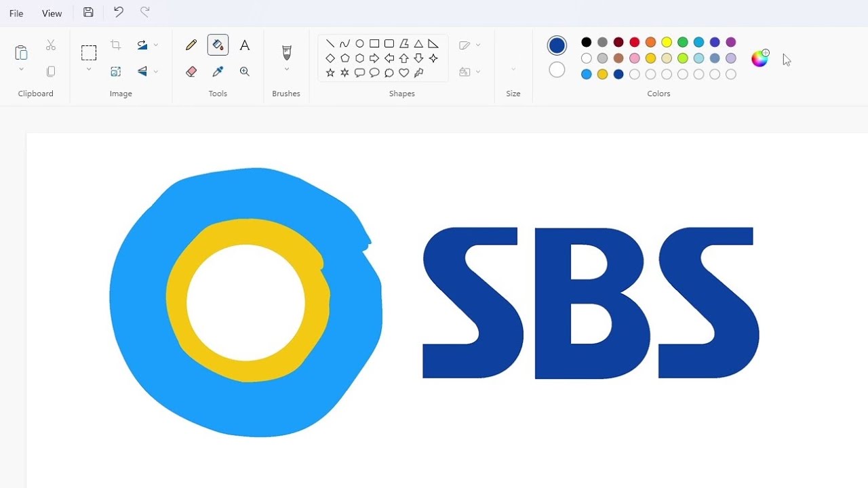Choose the rectangular Select tool
The image size is (868, 488).
[x=89, y=53]
